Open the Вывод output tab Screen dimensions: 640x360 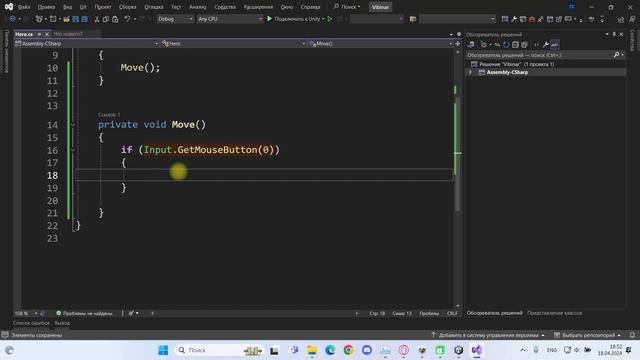pyautogui.click(x=62, y=323)
